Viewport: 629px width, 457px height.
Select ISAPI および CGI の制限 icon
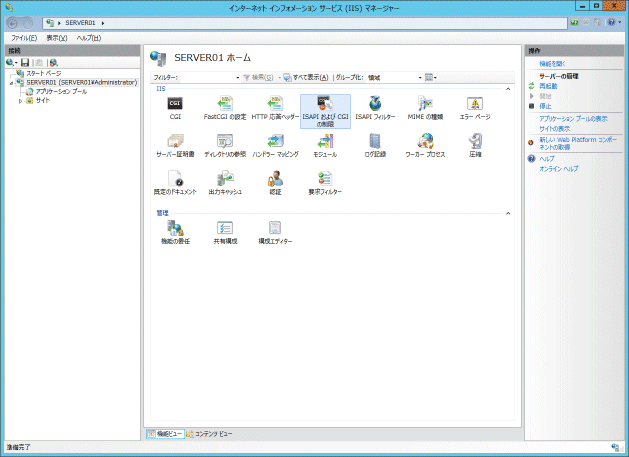click(x=325, y=111)
